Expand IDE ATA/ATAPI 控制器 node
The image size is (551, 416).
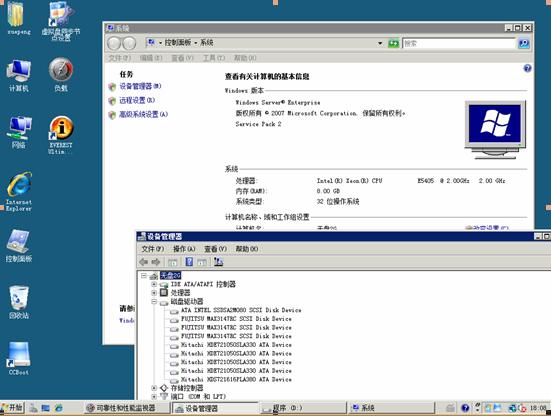click(x=154, y=284)
